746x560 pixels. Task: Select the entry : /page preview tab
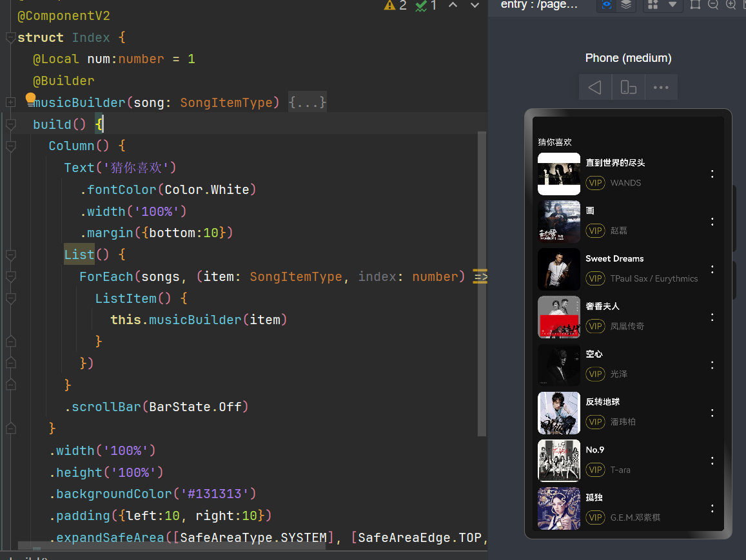coord(539,5)
